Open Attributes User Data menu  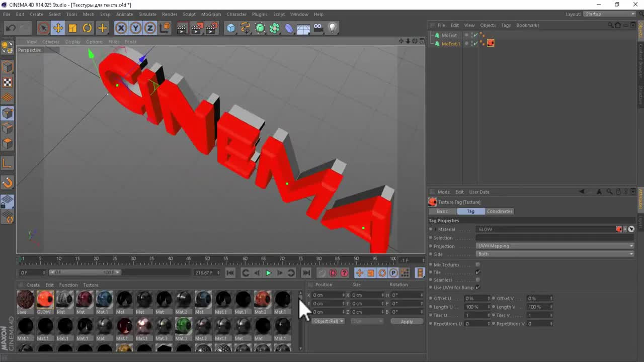coord(479,192)
